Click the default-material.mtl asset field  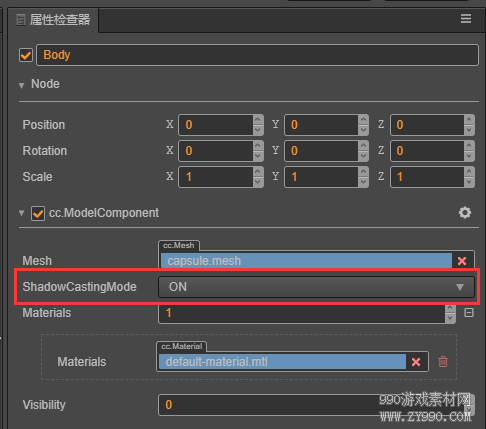[282, 362]
